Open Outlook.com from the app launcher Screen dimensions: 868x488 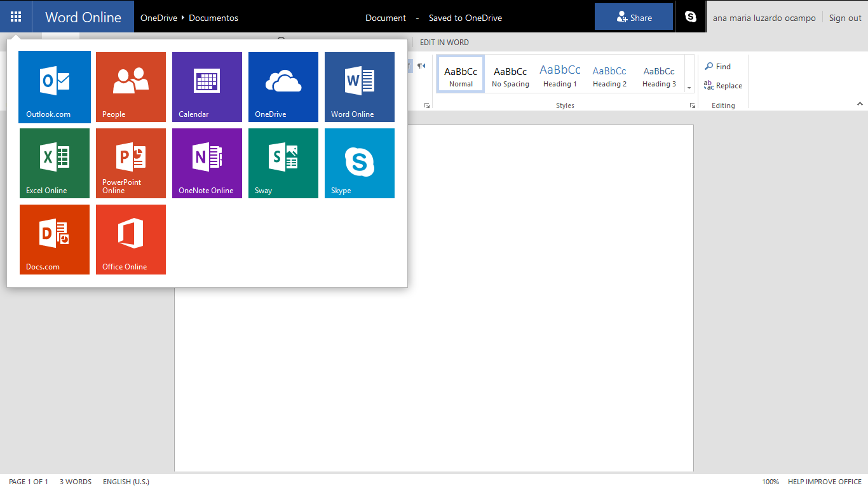55,86
